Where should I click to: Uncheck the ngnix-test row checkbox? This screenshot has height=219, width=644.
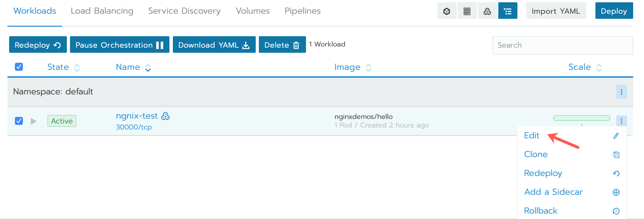(19, 121)
